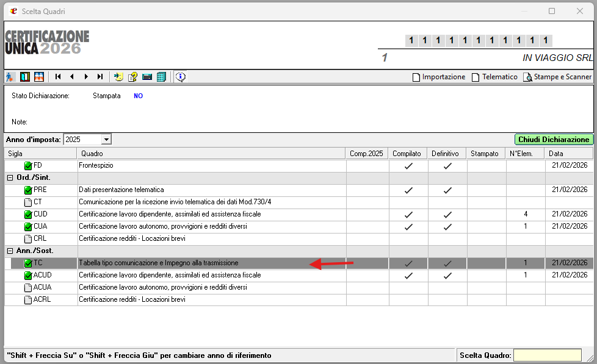Click the open door exit icon

coord(25,77)
